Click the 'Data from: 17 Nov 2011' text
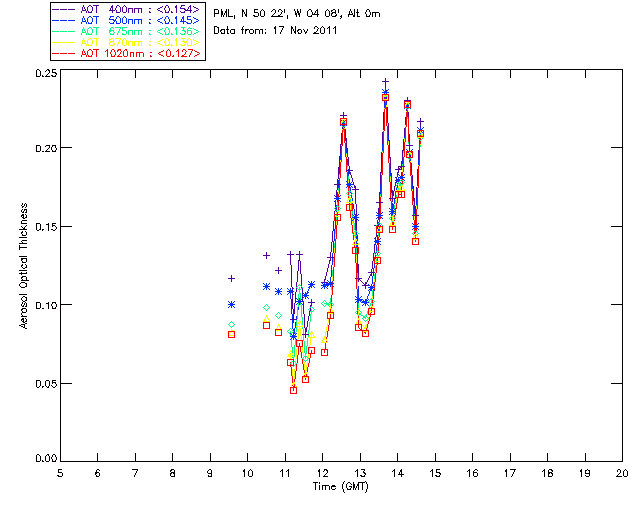Screen dimensions: 640x512 click(x=275, y=31)
